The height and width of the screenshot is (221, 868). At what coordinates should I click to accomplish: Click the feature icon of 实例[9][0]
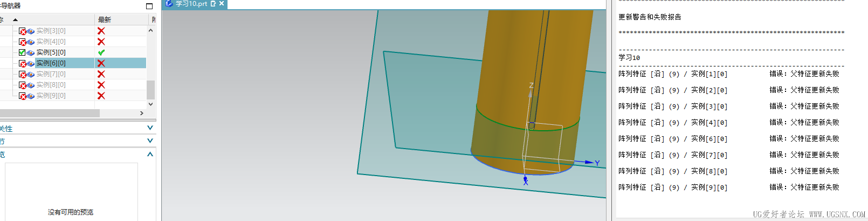(31, 96)
